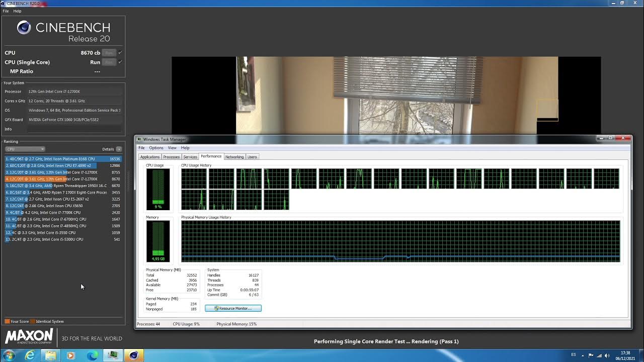Toggle the CPU (Single Core) test checkbox
The width and height of the screenshot is (644, 362).
[120, 62]
